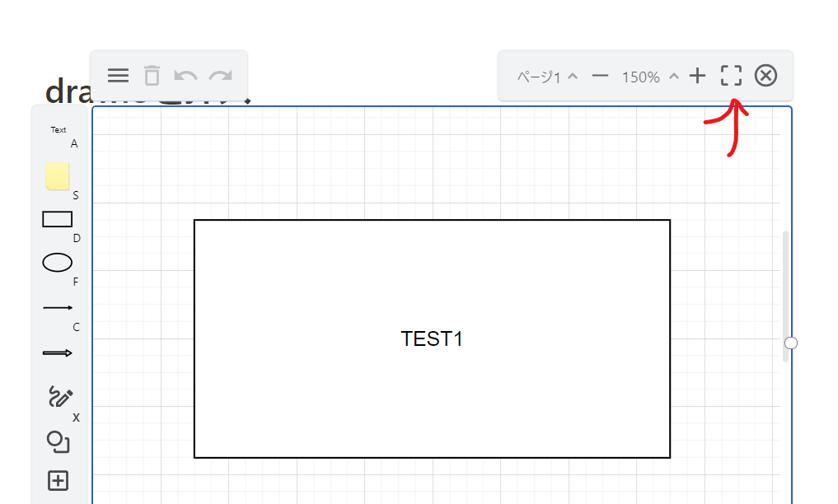Open the ページ1 page selector
838x504 pixels.
pyautogui.click(x=547, y=77)
